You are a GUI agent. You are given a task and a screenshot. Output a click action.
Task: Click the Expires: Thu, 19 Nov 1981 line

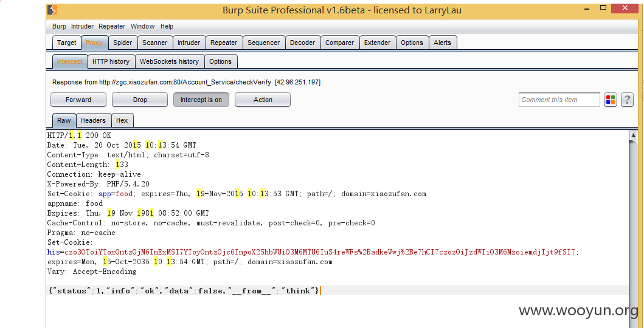(128, 213)
